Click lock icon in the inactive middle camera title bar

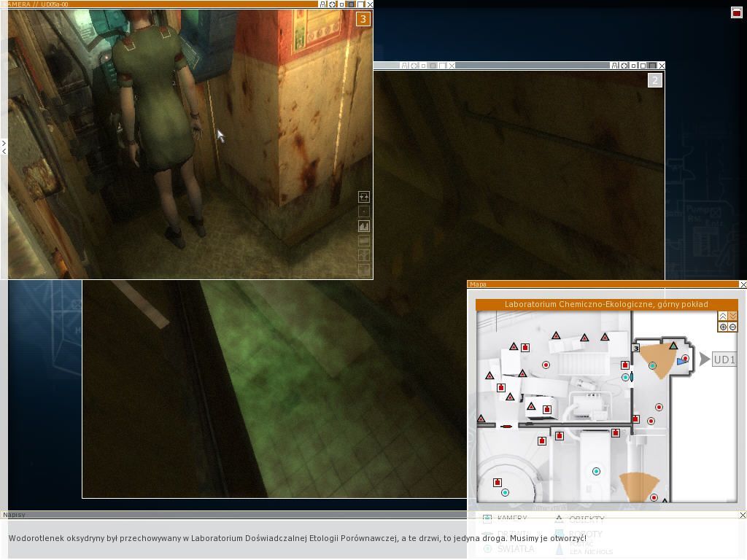404,66
